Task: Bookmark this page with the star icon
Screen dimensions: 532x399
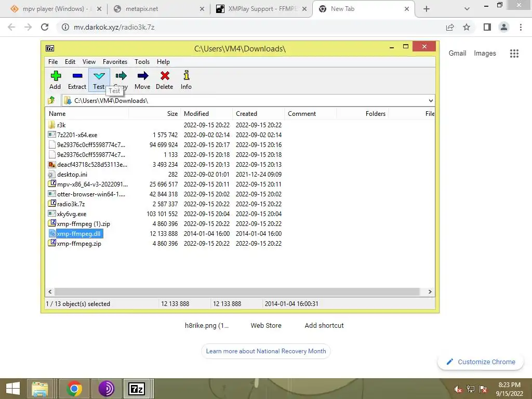Action: (x=467, y=27)
